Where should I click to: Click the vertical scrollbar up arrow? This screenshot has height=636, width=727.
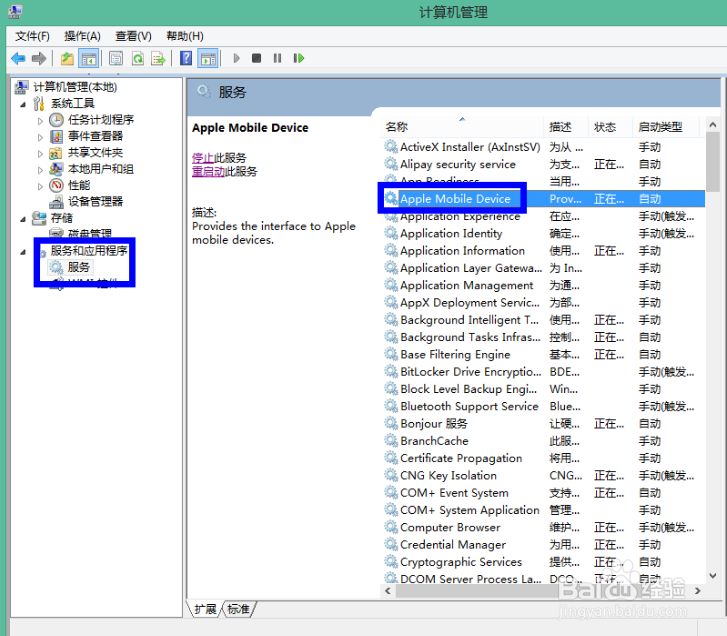pos(713,124)
